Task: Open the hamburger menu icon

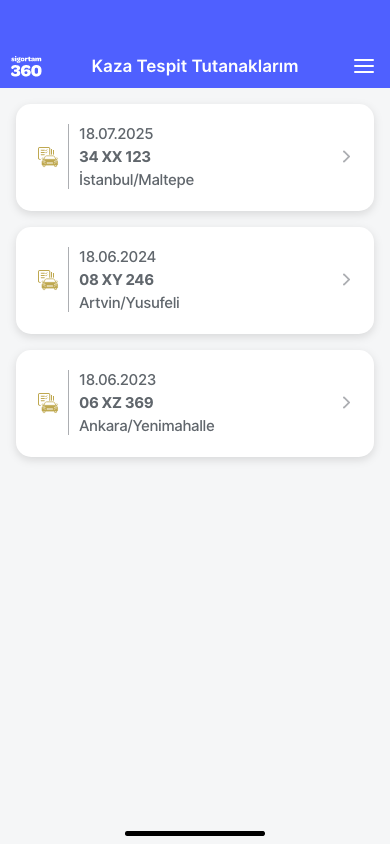Action: click(x=364, y=66)
